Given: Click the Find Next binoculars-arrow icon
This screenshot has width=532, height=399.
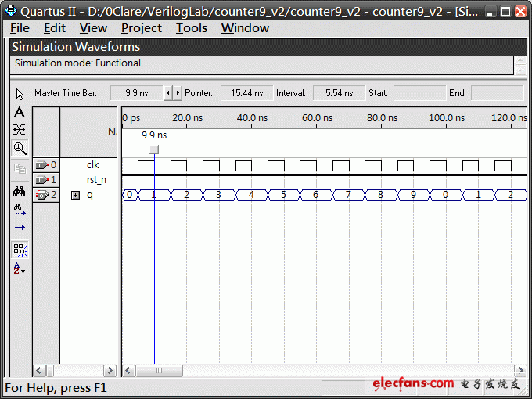Looking at the screenshot, I should coord(20,210).
